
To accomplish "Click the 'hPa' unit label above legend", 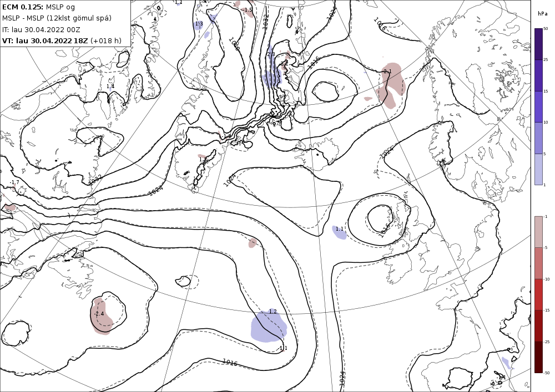I will click(542, 14).
